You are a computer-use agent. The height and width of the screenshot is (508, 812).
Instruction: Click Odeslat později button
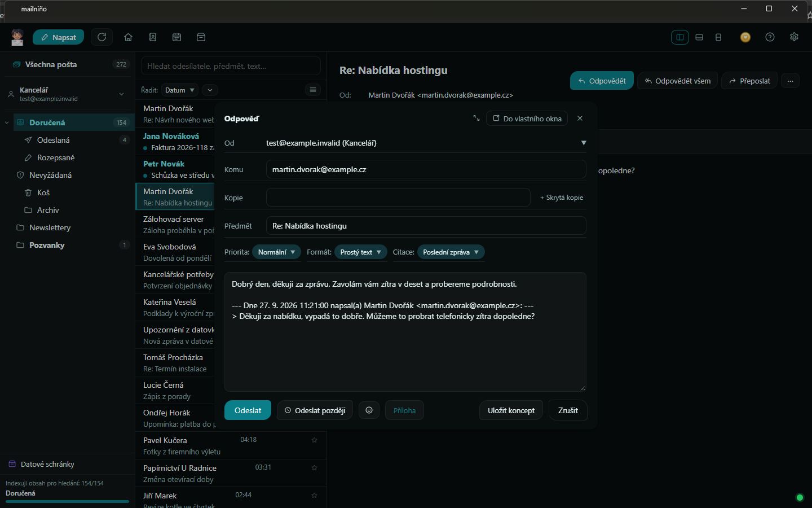tap(315, 410)
